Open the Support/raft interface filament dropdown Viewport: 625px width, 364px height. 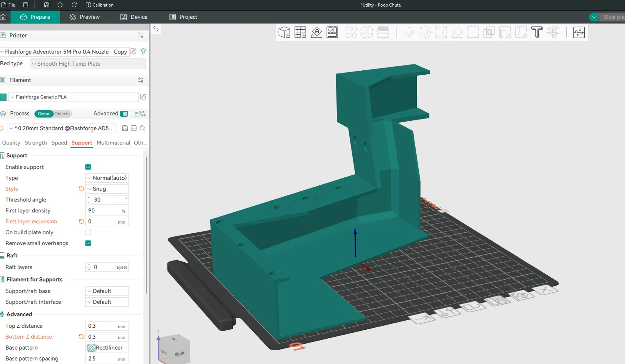pos(107,302)
